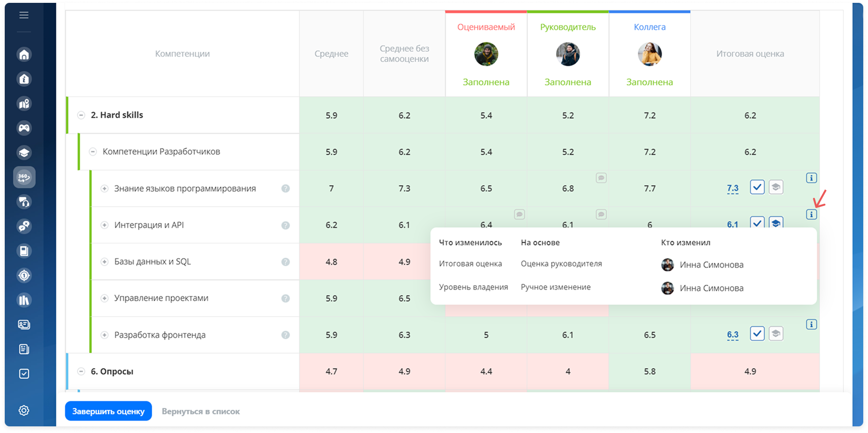The height and width of the screenshot is (433, 868).
Task: Click info icon for Интеграция и API row
Action: click(811, 215)
